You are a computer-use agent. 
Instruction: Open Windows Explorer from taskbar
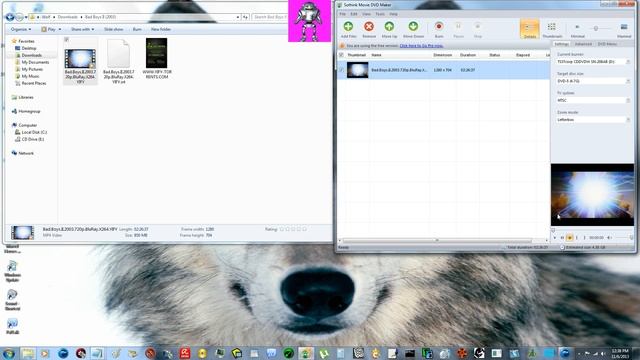pyautogui.click(x=28, y=353)
